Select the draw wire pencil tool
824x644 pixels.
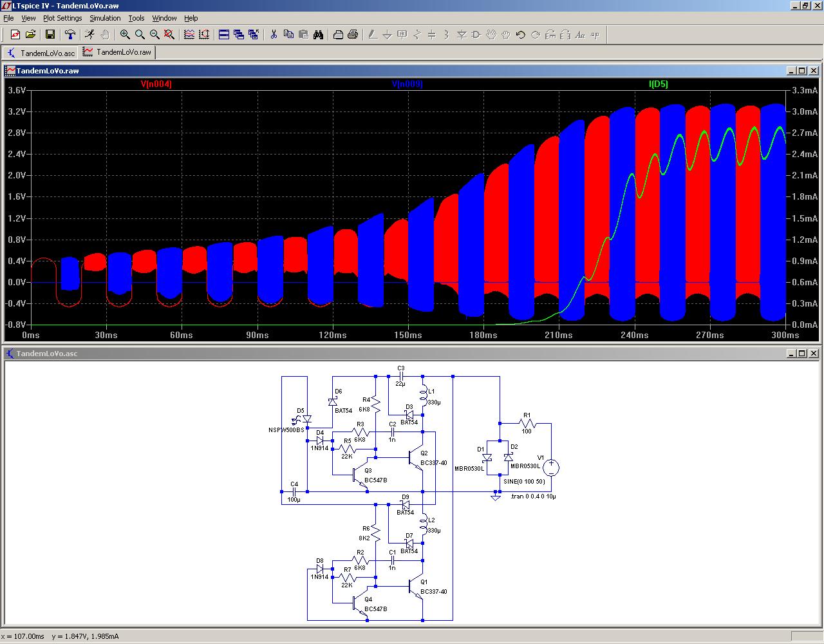click(373, 35)
